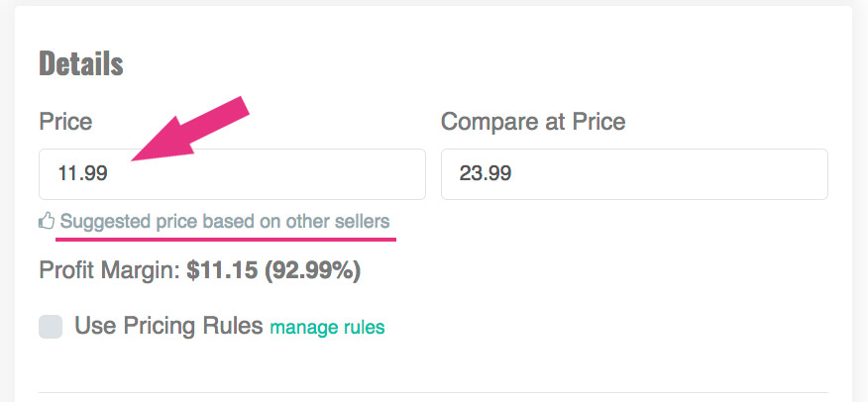Screen dimensions: 868x402
Task: Click the Details heading
Action: pyautogui.click(x=80, y=64)
